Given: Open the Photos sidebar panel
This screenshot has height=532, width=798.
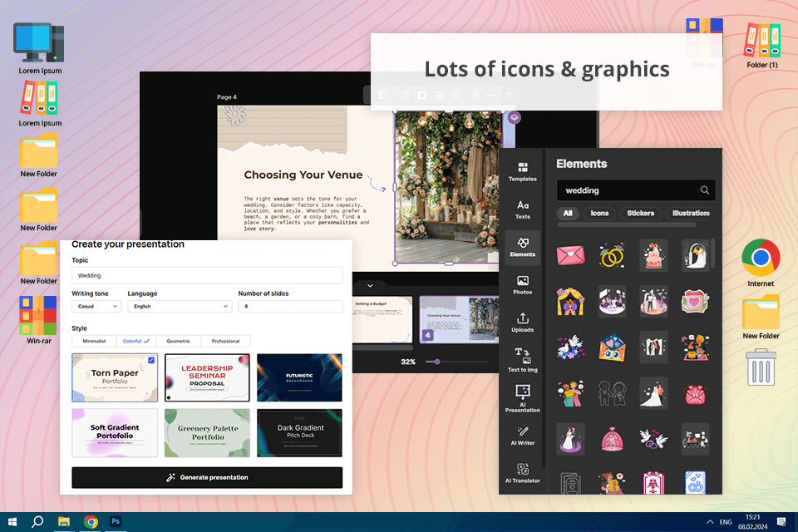Looking at the screenshot, I should tap(522, 284).
